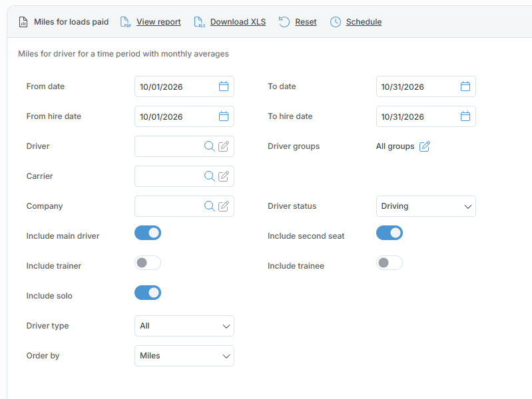This screenshot has width=532, height=399.
Task: Click the Schedule clock icon
Action: click(x=335, y=22)
